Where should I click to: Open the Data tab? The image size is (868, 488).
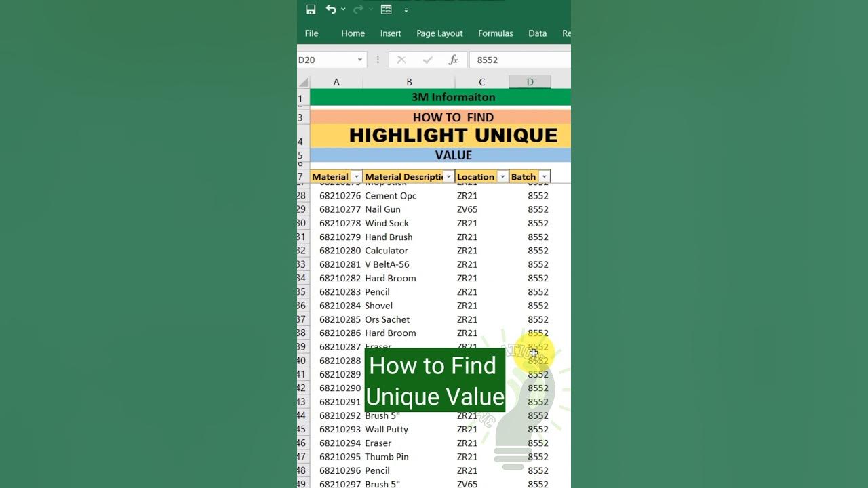(x=538, y=33)
